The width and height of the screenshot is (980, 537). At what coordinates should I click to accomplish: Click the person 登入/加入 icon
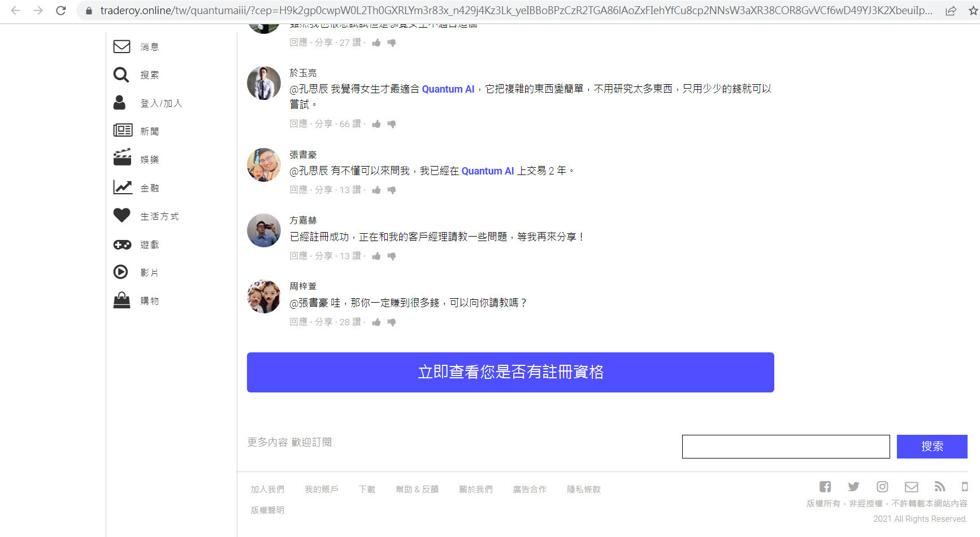119,103
